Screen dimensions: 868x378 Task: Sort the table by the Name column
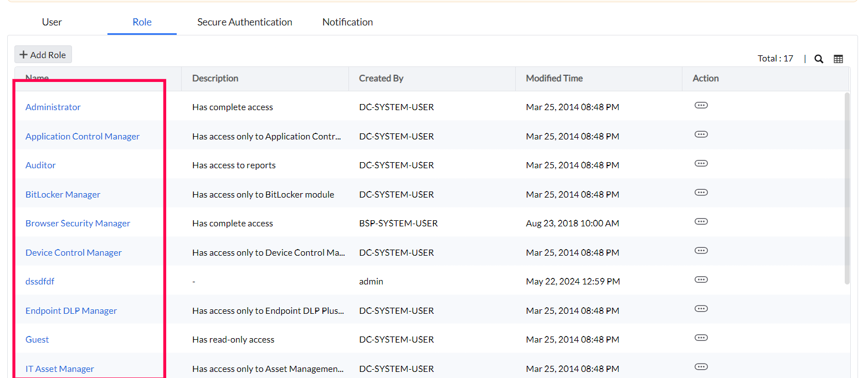(37, 78)
